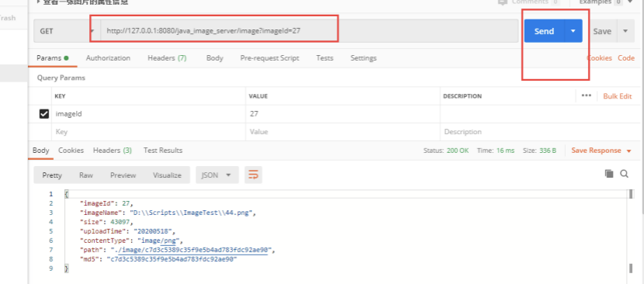Open the GET method dropdown
Screen dimensions: 644x284
coord(66,31)
